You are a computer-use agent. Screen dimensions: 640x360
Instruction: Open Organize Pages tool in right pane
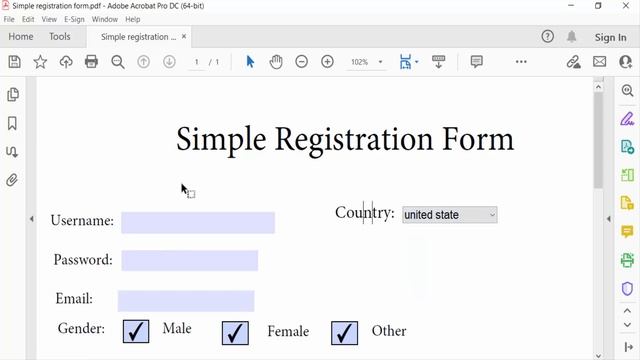627,175
